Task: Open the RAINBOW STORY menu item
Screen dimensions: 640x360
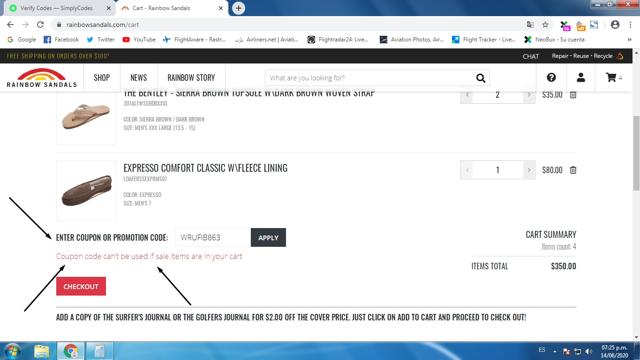Action: click(x=191, y=78)
